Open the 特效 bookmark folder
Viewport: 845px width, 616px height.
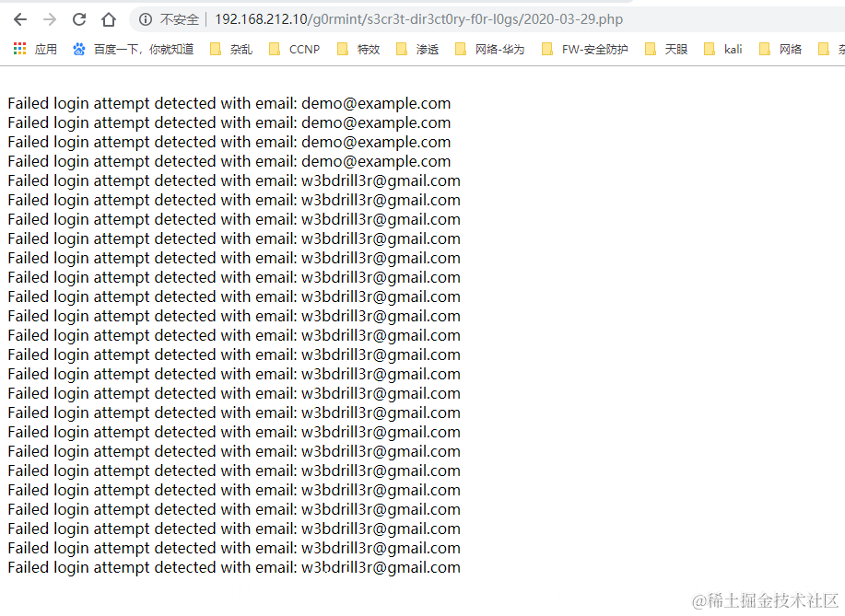tap(358, 50)
